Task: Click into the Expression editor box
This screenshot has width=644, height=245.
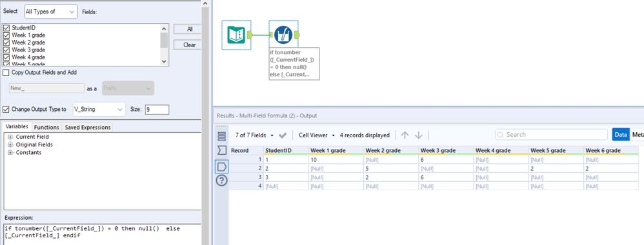Action: (102, 233)
